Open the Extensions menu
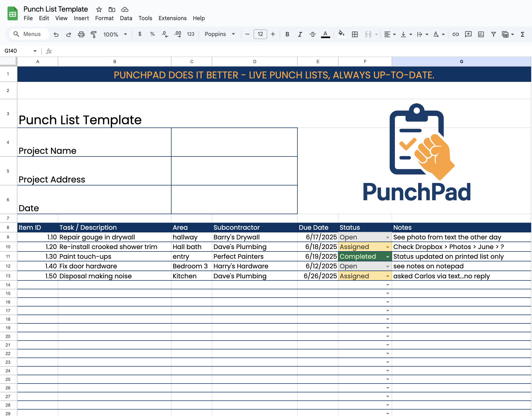The image size is (532, 416). coord(172,18)
